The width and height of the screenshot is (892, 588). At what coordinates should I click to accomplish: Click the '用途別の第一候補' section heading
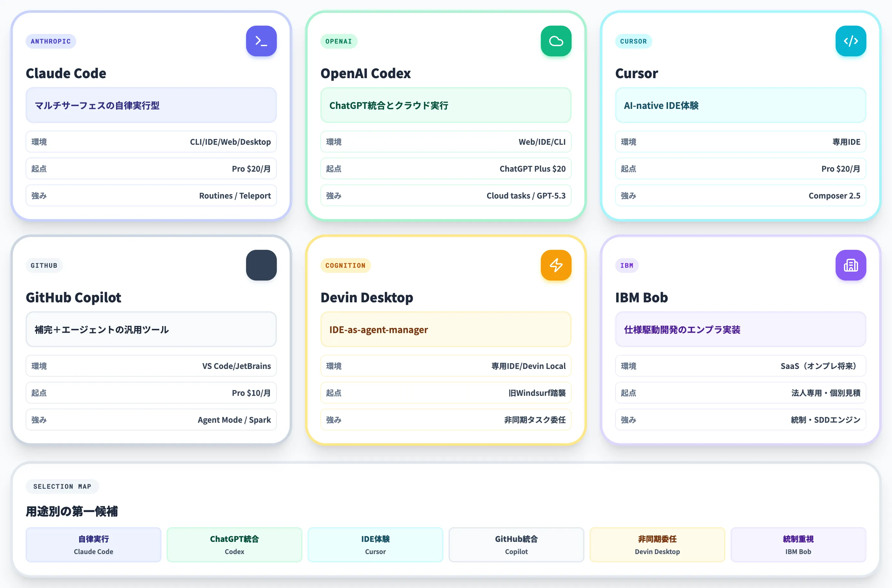[x=72, y=511]
